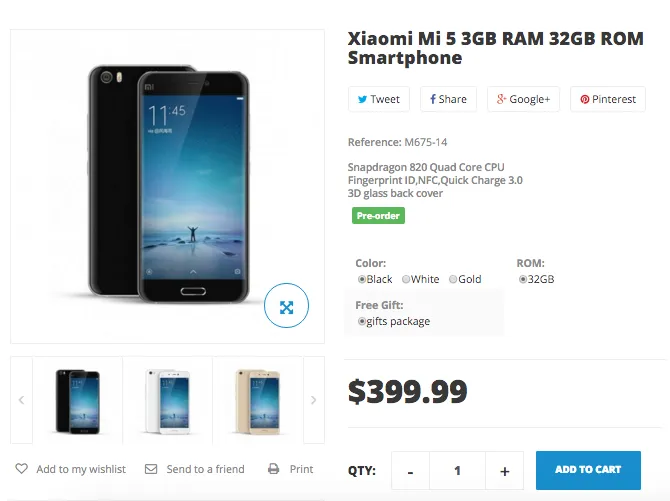Select the Black color option
Screen dimensions: 670x501
tap(362, 280)
